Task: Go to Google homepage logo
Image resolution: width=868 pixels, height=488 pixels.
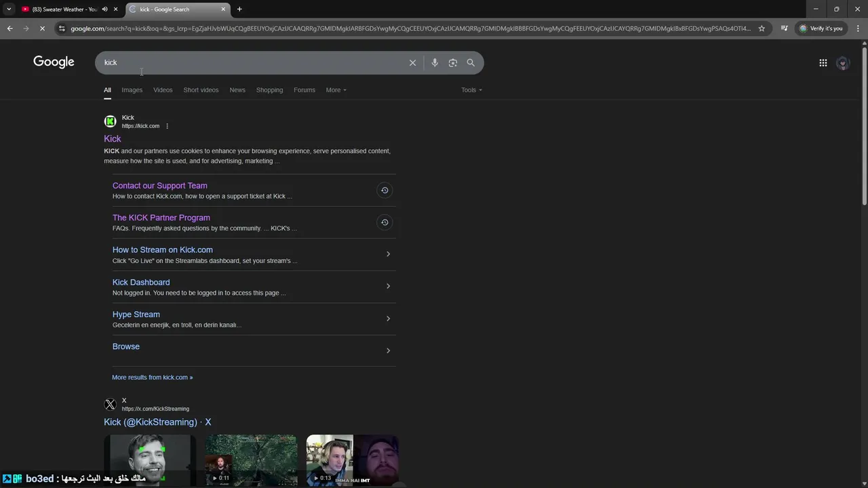Action: click(54, 62)
